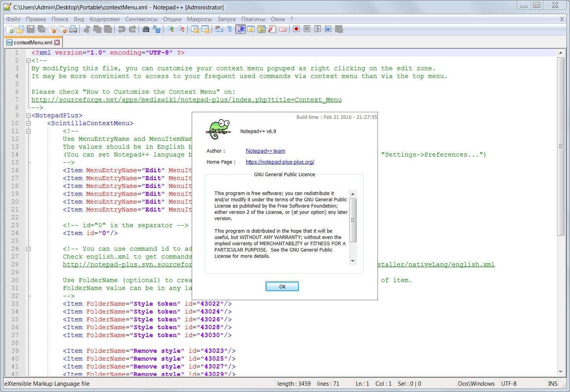The height and width of the screenshot is (392, 570).
Task: Toggle the Word wrap toolbar icon
Action: click(x=219, y=29)
